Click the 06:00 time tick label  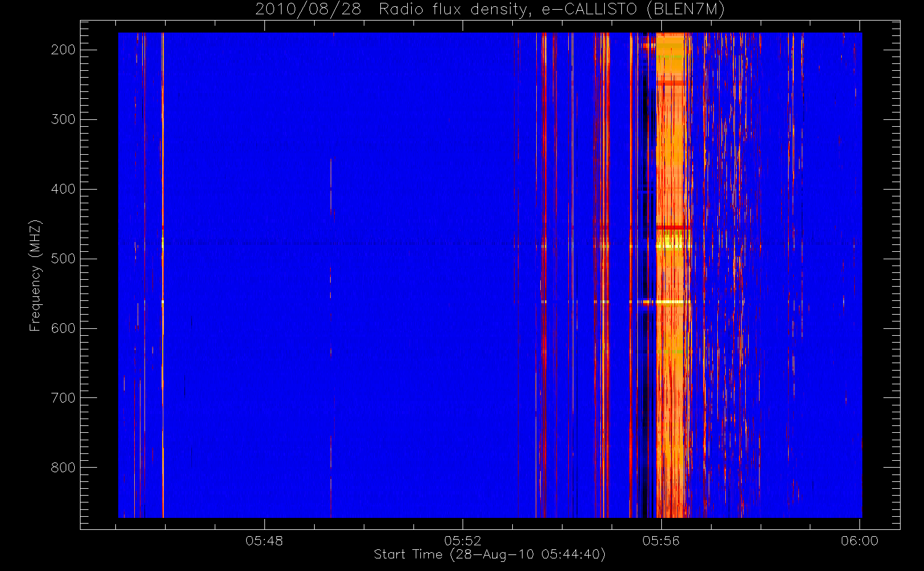(x=859, y=541)
